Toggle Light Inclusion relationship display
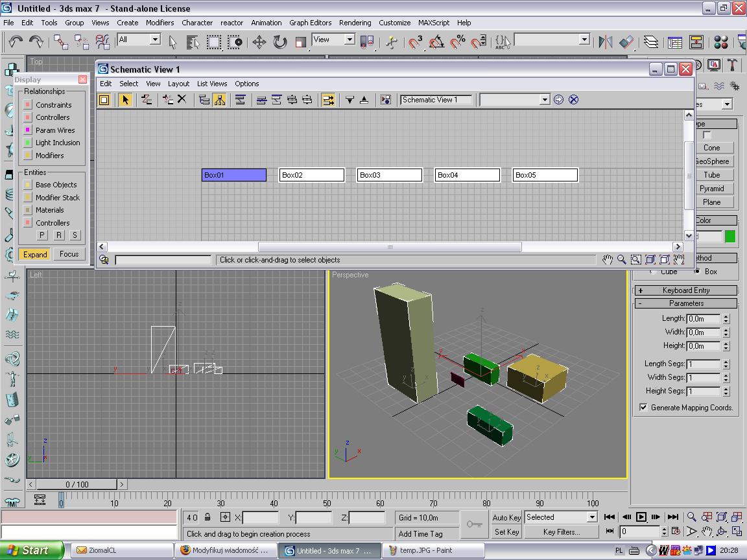The height and width of the screenshot is (560, 747). pyautogui.click(x=28, y=143)
